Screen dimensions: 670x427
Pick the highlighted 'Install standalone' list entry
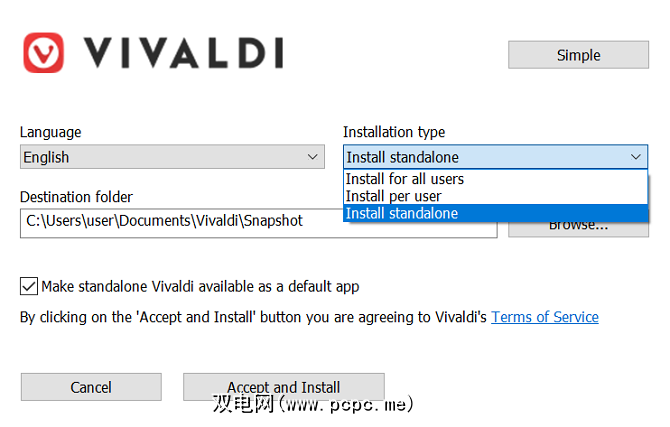point(402,213)
